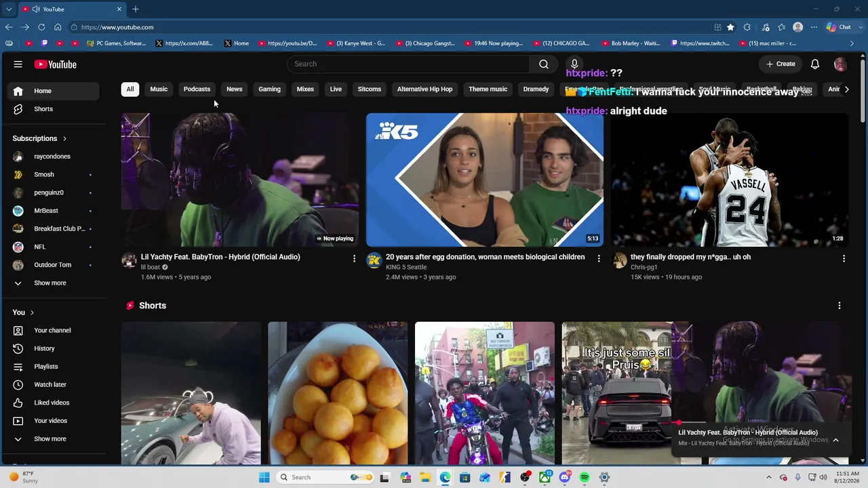Show more subscriptions in the sidebar
The image size is (868, 488).
point(54,283)
